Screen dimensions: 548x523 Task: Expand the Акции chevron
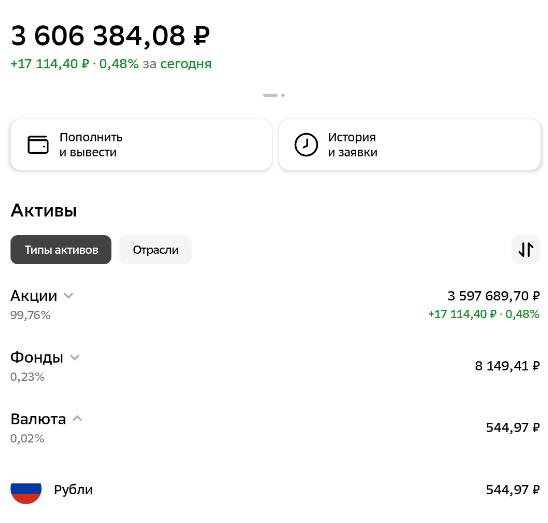68,296
